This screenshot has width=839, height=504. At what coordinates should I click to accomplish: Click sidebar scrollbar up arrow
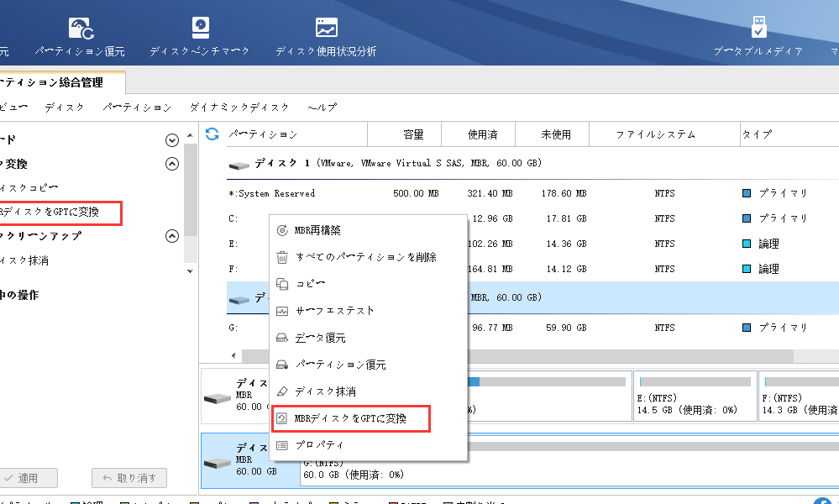click(190, 136)
